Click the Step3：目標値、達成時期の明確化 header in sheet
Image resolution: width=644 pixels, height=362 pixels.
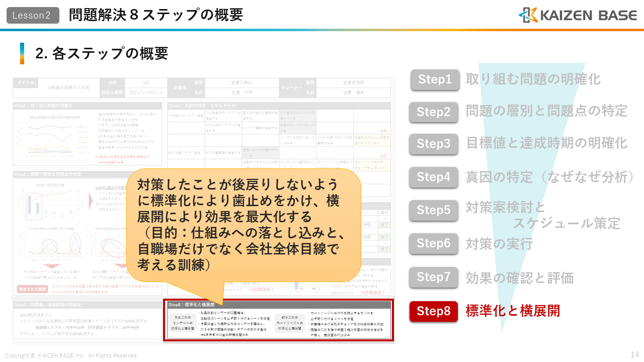pyautogui.click(x=88, y=305)
